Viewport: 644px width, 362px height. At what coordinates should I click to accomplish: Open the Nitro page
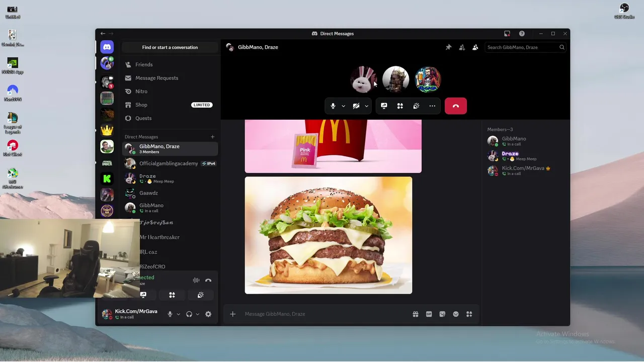click(170, 92)
